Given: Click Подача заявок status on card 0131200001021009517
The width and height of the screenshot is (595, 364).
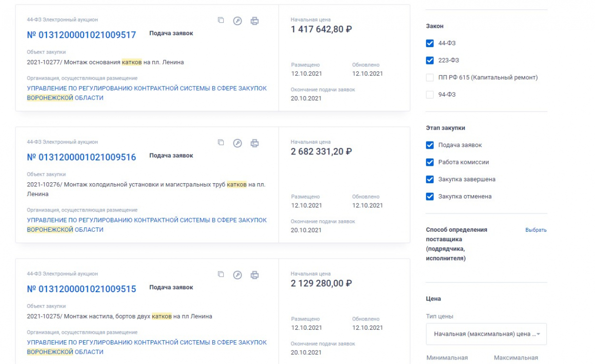Looking at the screenshot, I should pos(171,33).
